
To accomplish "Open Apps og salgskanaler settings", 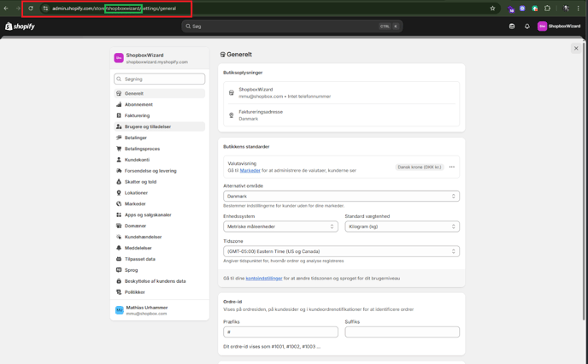I will pyautogui.click(x=148, y=215).
